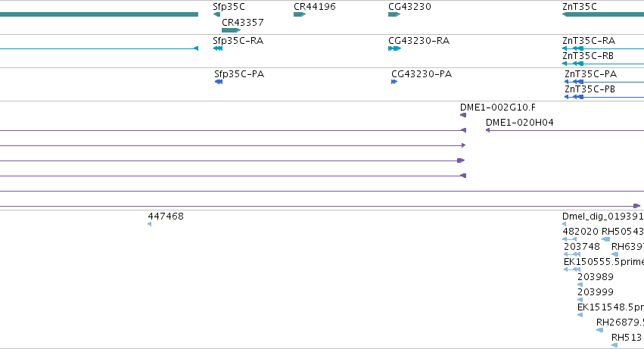The width and height of the screenshot is (644, 349).
Task: Select the RH639 feature label
Action: [x=627, y=247]
